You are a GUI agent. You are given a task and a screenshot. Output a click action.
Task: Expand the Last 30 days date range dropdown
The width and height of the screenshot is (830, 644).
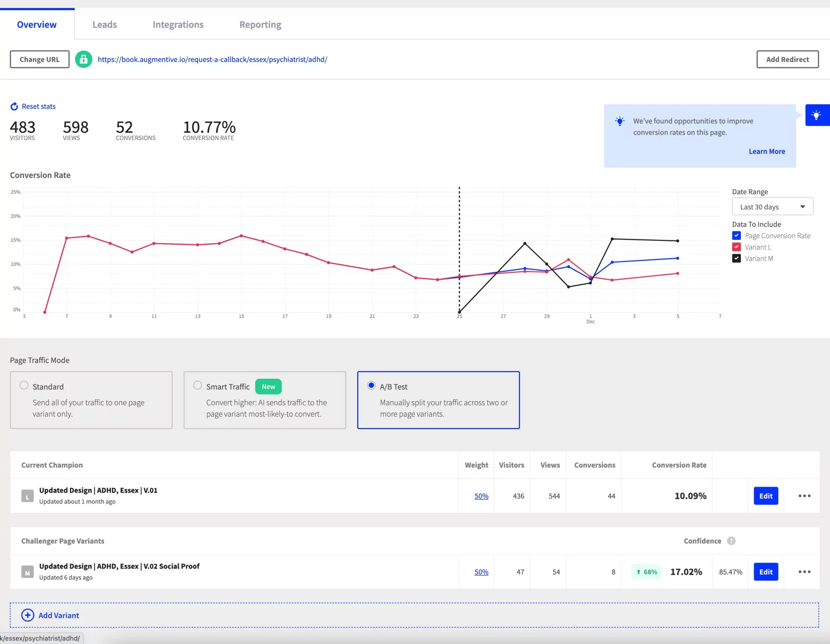(x=772, y=207)
